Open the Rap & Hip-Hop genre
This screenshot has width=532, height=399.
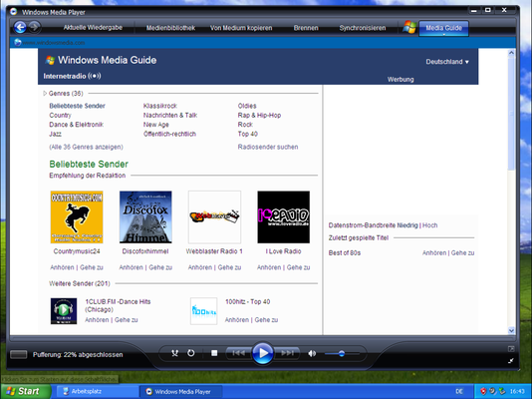[x=259, y=115]
